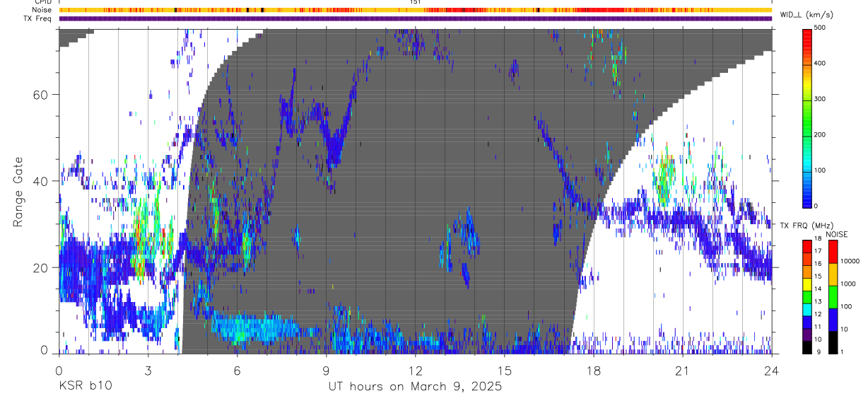The image size is (868, 401).
Task: Click the NOISE color bar legend
Action: [x=833, y=296]
